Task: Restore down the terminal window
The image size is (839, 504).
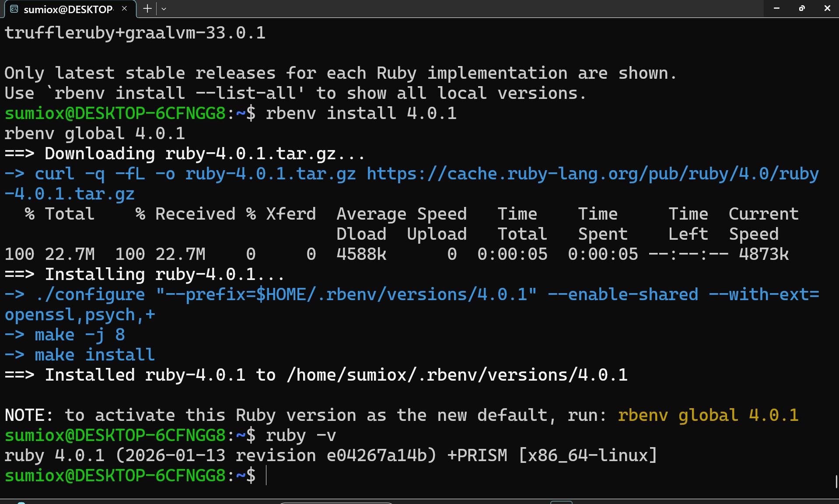Action: 802,8
